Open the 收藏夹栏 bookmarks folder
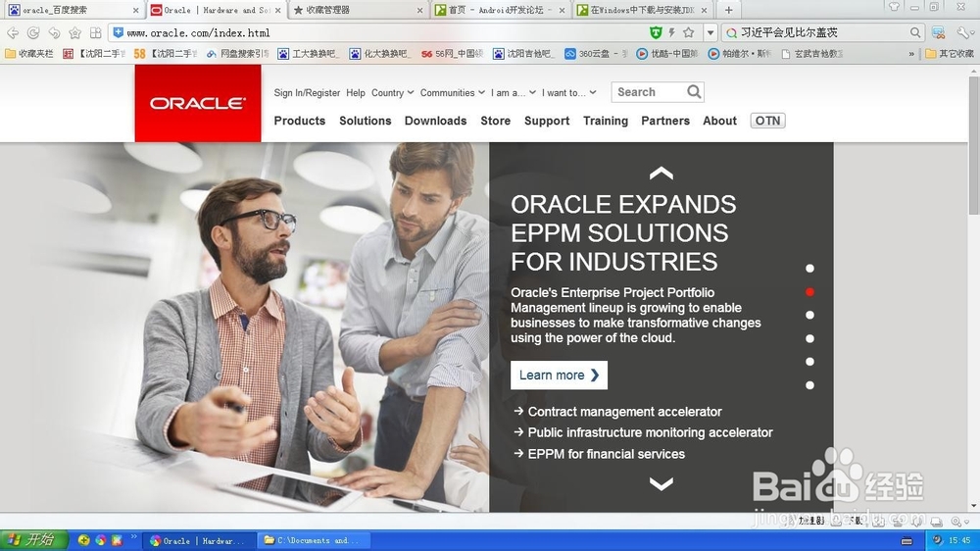Screen dimensions: 980x551 pyautogui.click(x=29, y=54)
